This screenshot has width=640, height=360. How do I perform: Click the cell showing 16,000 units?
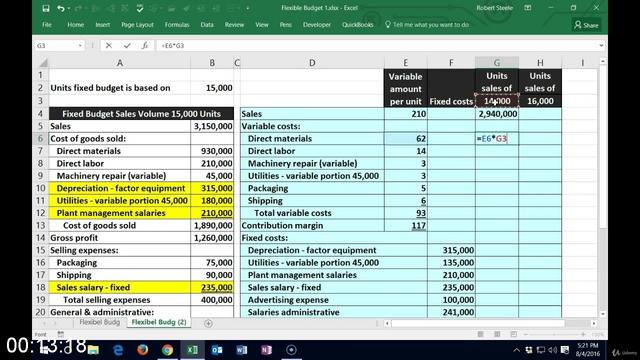[x=540, y=101]
